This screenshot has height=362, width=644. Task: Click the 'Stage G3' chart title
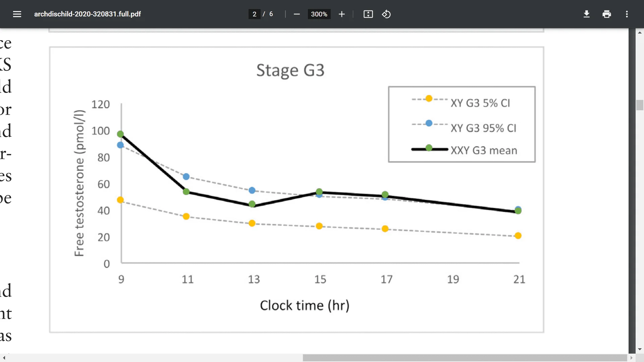click(290, 70)
